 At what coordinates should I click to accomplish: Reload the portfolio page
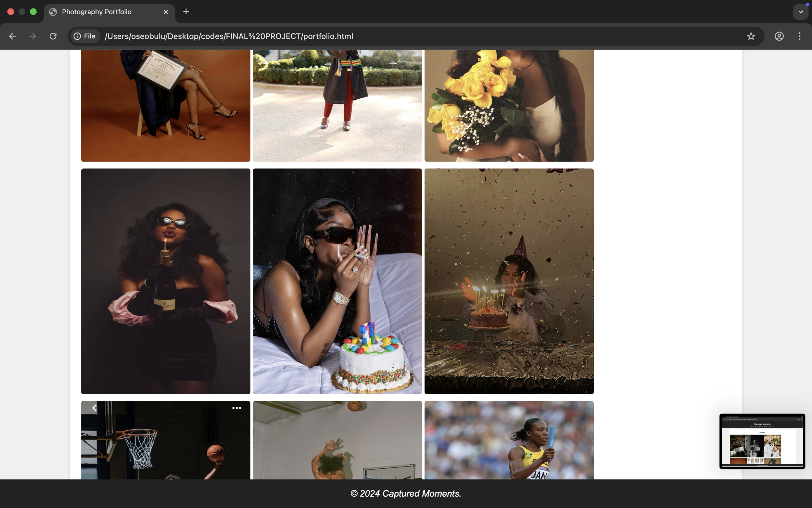click(53, 36)
